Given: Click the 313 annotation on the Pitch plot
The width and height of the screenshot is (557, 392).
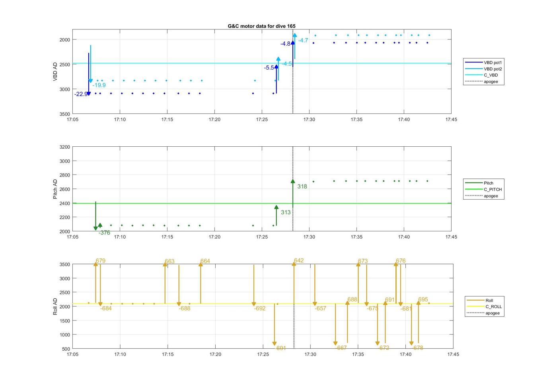Looking at the screenshot, I should pyautogui.click(x=286, y=212).
